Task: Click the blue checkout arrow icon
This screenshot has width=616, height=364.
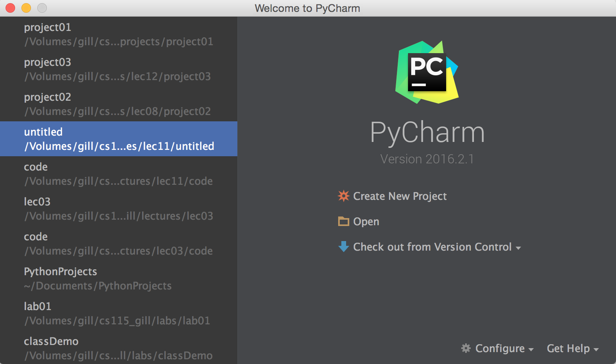Action: (343, 247)
